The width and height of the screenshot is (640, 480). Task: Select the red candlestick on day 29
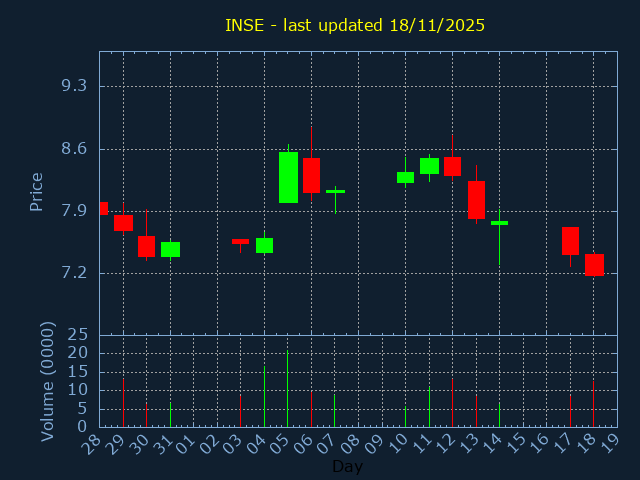(123, 223)
